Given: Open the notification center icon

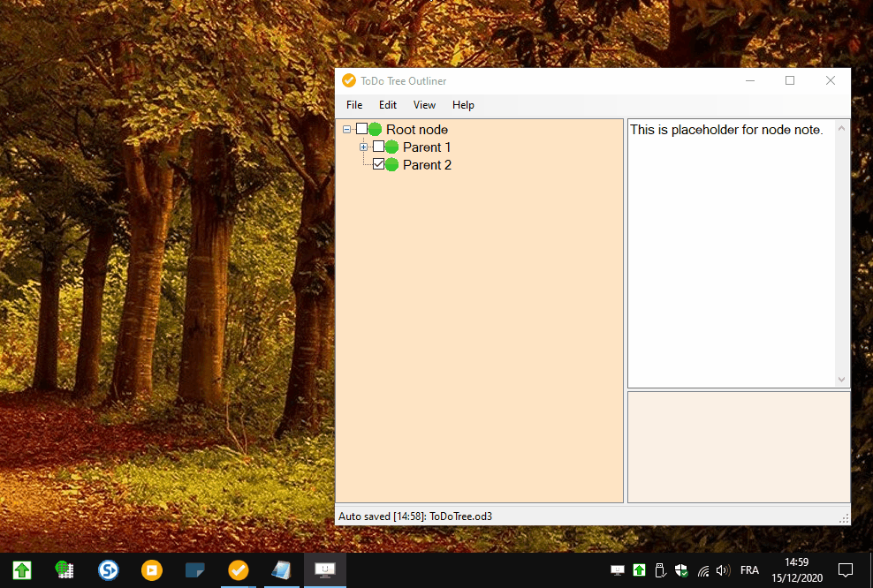Looking at the screenshot, I should (845, 570).
